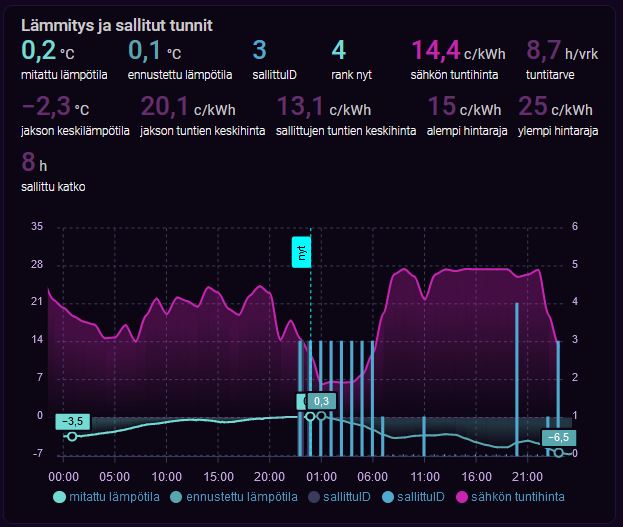This screenshot has width=623, height=527.
Task: Click the −6,5 data label on chart
Action: click(558, 437)
